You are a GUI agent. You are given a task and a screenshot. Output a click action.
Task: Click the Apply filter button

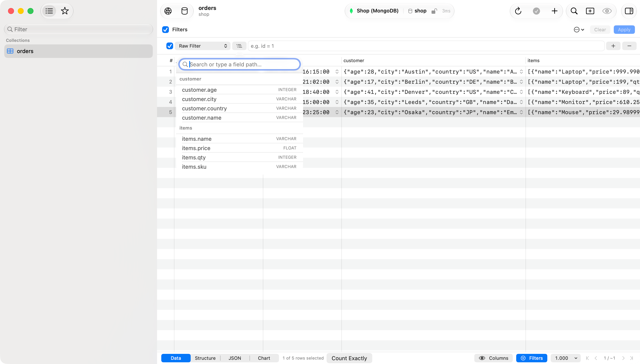coord(624,30)
